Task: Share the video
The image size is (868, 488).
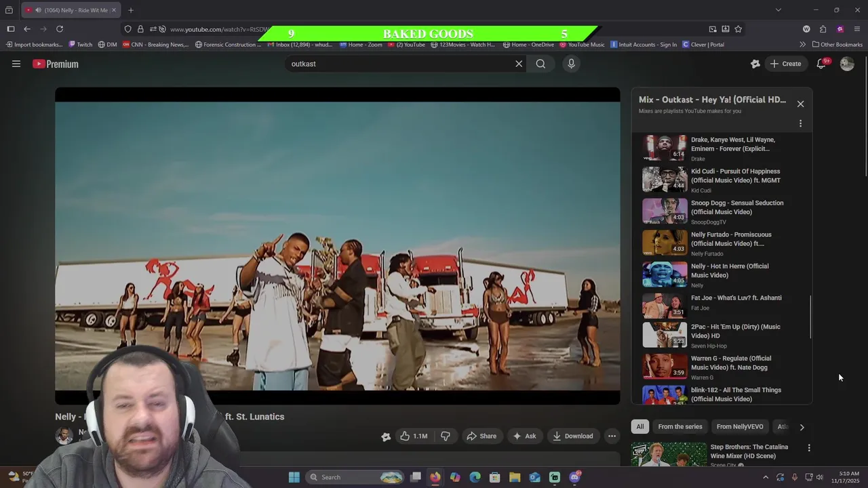Action: pyautogui.click(x=481, y=436)
